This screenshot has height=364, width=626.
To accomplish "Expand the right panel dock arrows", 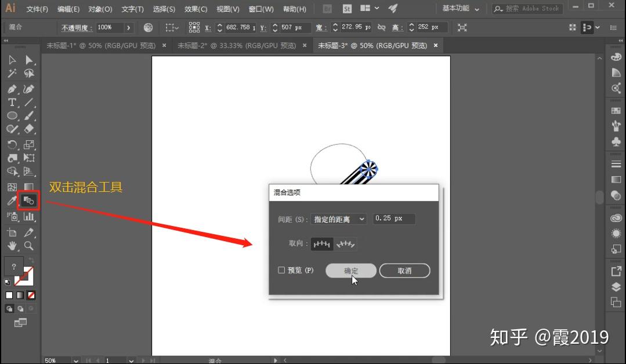I will tap(620, 41).
